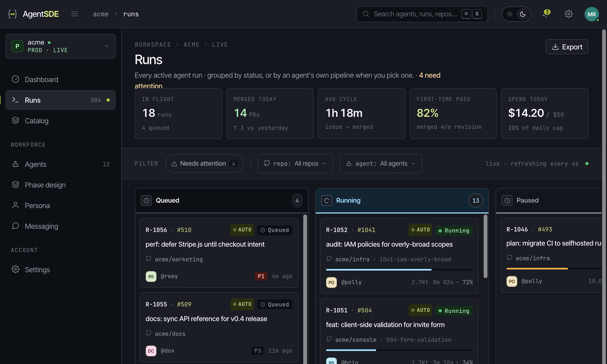
Task: Go to Dashboard in sidebar
Action: 61,79
